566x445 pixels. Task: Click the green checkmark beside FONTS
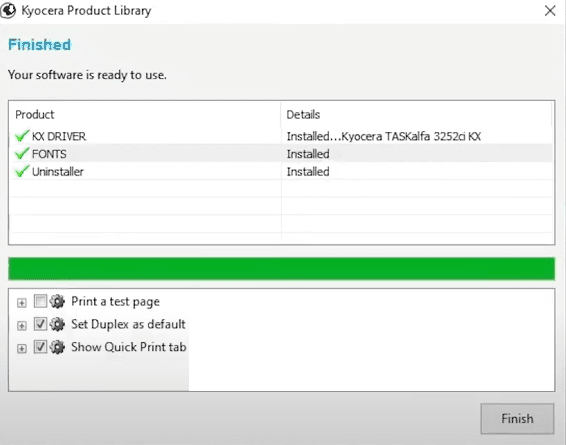(22, 153)
